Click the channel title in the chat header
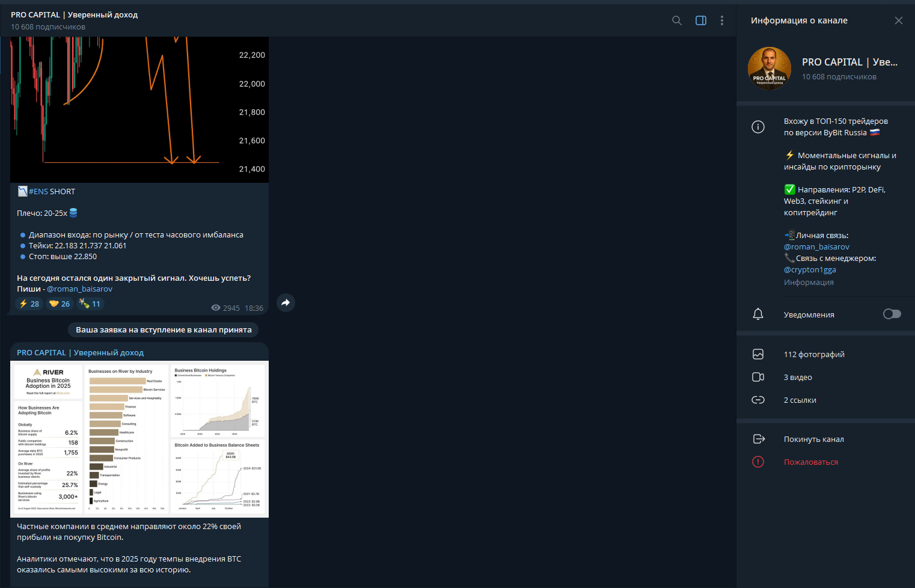 (74, 14)
